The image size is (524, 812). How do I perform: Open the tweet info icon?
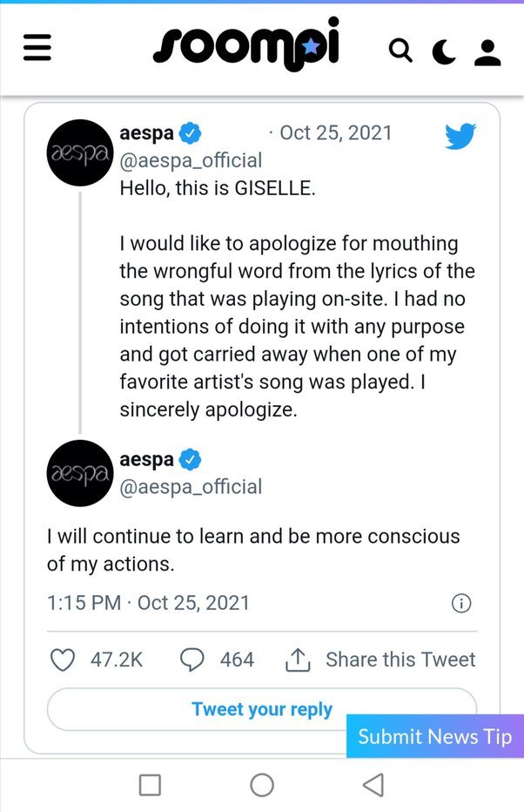(x=461, y=603)
